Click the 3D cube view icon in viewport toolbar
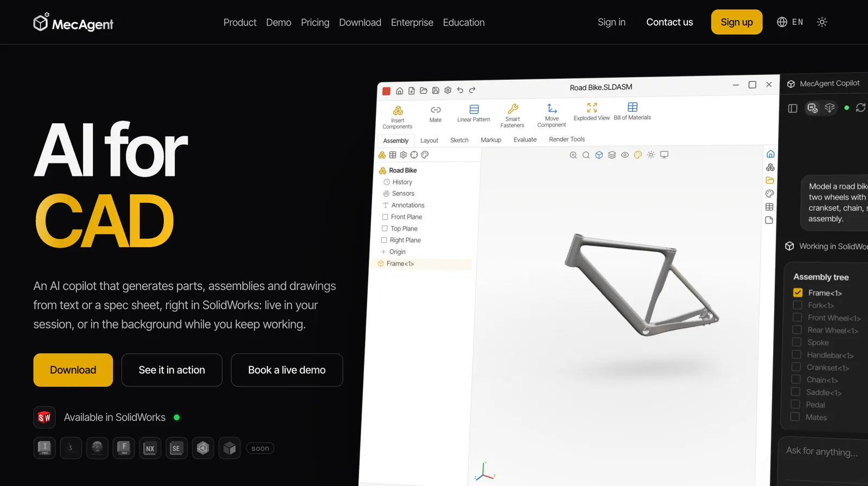Viewport: 868px width, 486px height. 599,155
